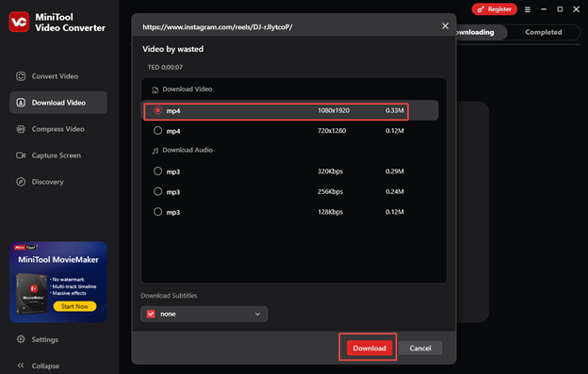Open Settings in the sidebar
The width and height of the screenshot is (588, 374).
(45, 339)
